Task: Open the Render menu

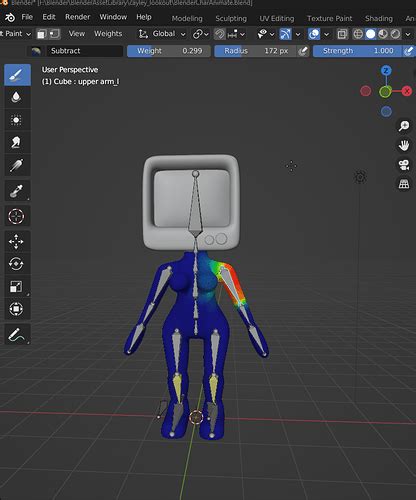Action: (x=78, y=17)
